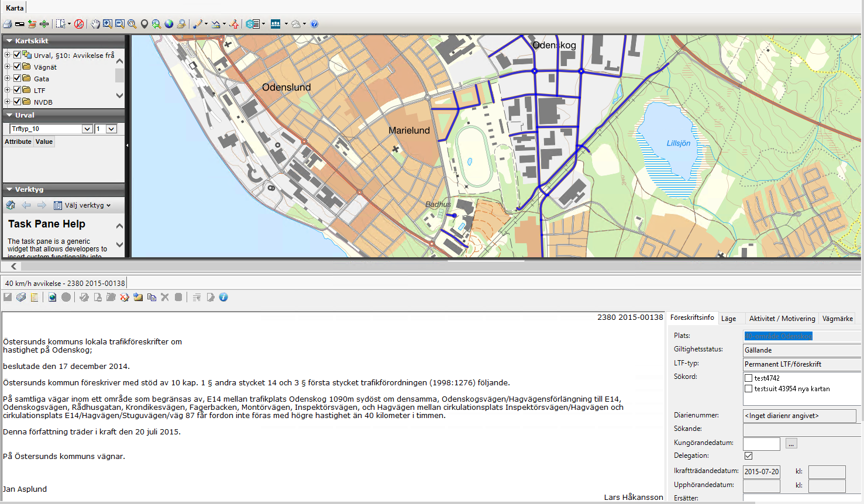Open the dropdown showing value 1

[111, 129]
